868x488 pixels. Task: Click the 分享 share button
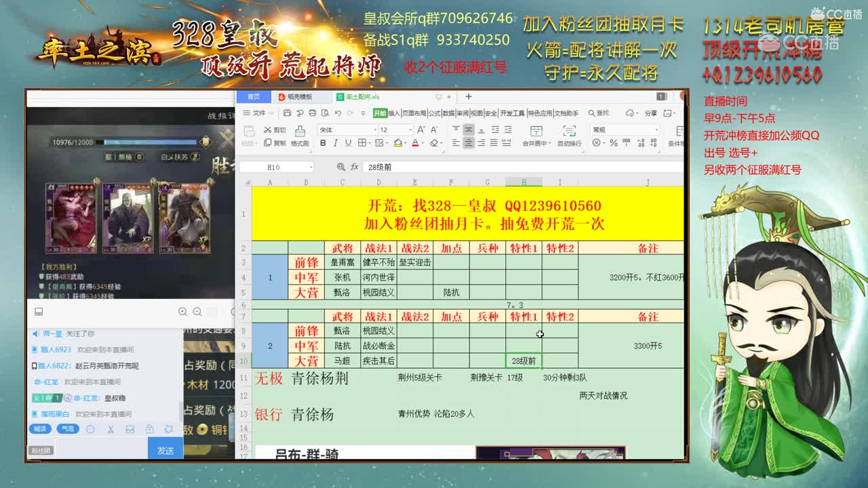(x=650, y=113)
